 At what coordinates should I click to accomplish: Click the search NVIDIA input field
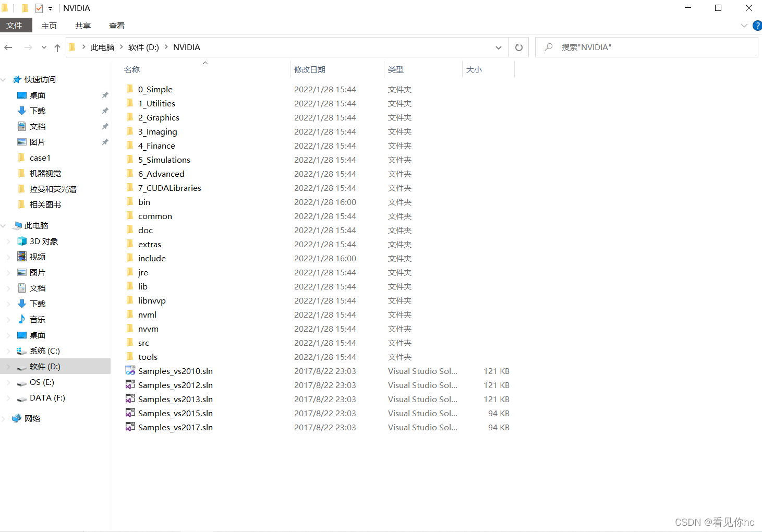(647, 47)
